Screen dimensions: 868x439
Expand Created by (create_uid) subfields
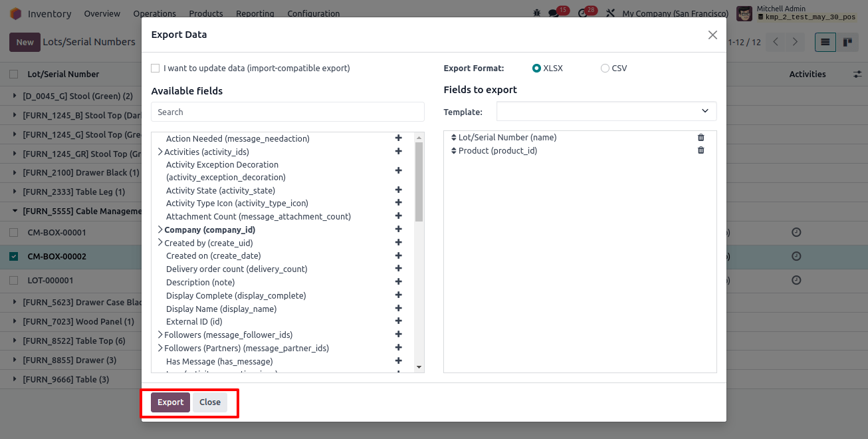[160, 243]
